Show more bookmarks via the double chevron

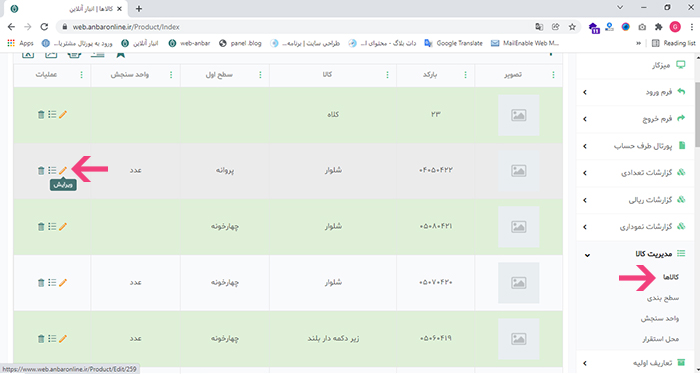pyautogui.click(x=638, y=43)
